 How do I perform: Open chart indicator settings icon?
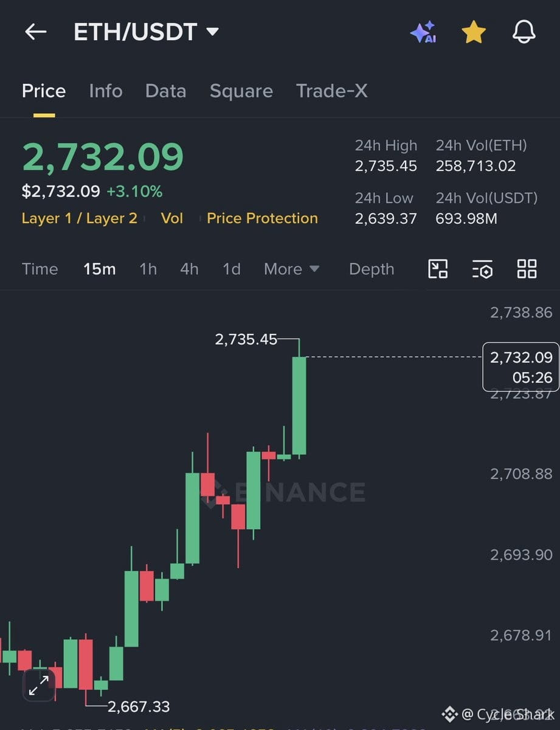[482, 269]
